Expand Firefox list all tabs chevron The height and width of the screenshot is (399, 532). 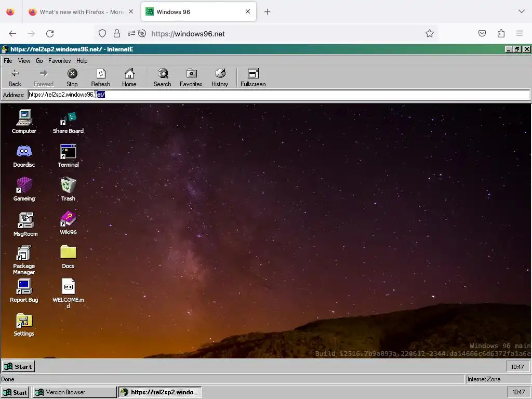click(521, 11)
